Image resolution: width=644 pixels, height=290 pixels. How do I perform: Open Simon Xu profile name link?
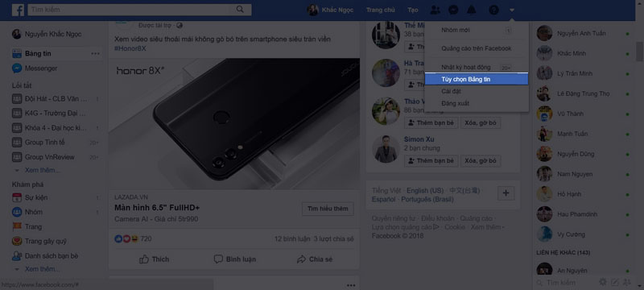419,139
